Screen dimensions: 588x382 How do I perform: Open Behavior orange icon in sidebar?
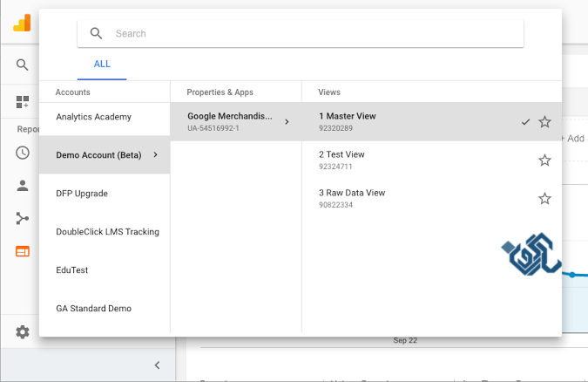pos(23,251)
